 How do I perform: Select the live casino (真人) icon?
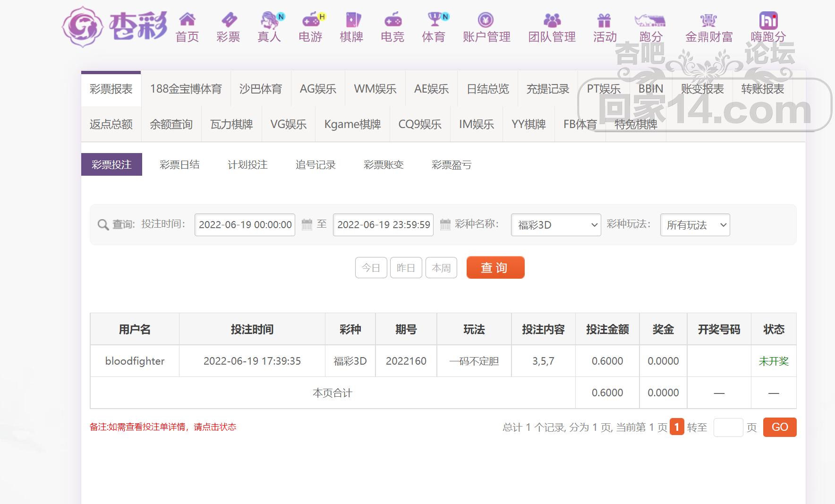270,20
